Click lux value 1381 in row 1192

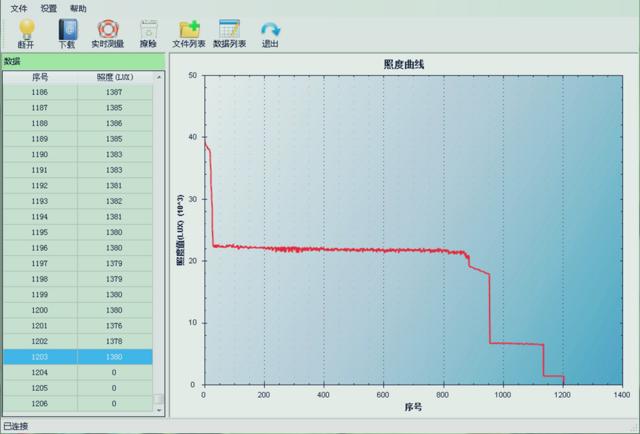tap(114, 185)
